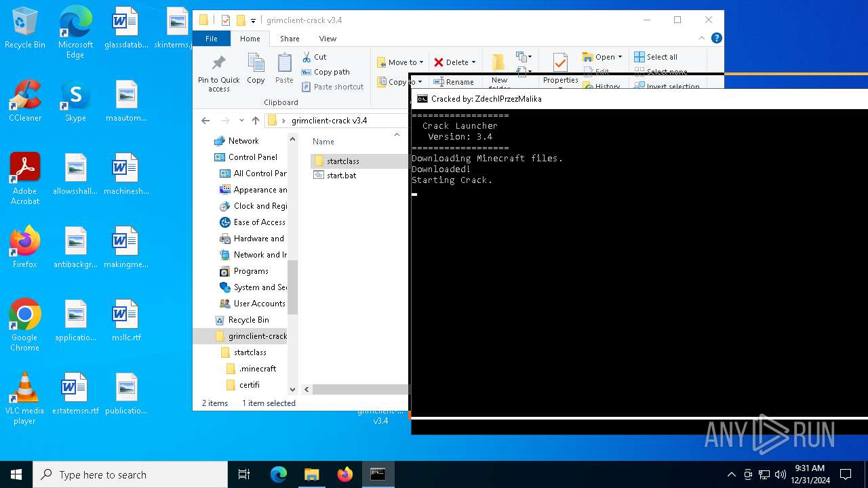Select the startclass folder in file list
Image resolution: width=868 pixels, height=488 pixels.
[x=359, y=161]
